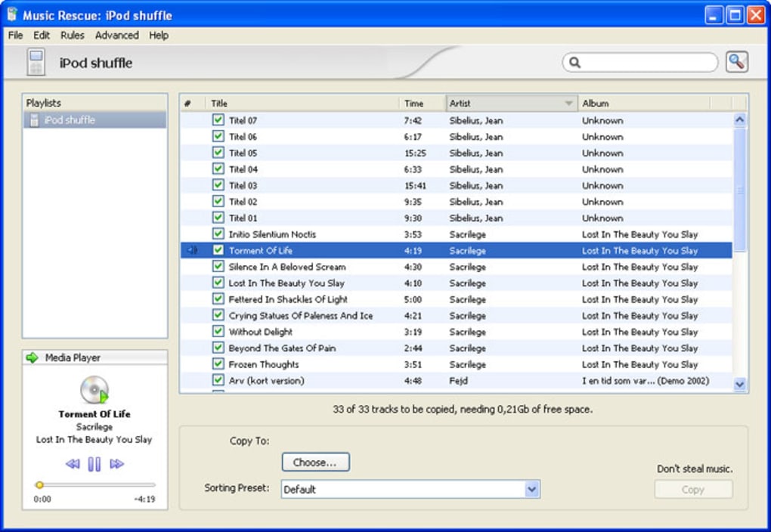Image resolution: width=771 pixels, height=532 pixels.
Task: Click the Music Rescue title bar app icon
Action: click(12, 14)
